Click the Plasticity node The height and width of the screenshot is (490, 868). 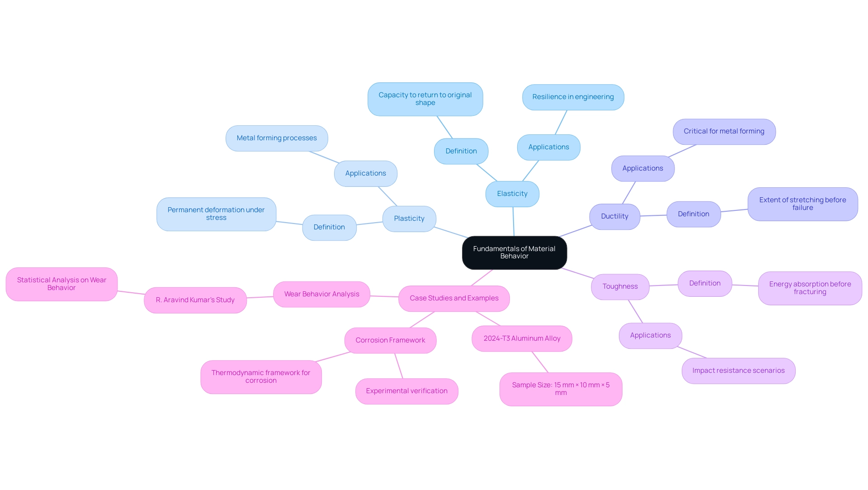coord(409,218)
